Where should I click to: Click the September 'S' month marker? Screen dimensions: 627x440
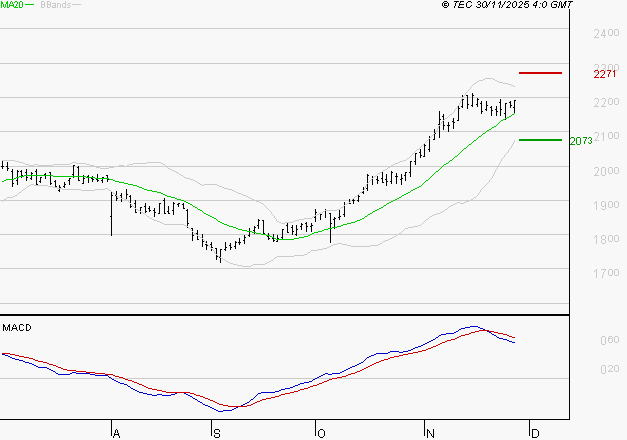[216, 433]
